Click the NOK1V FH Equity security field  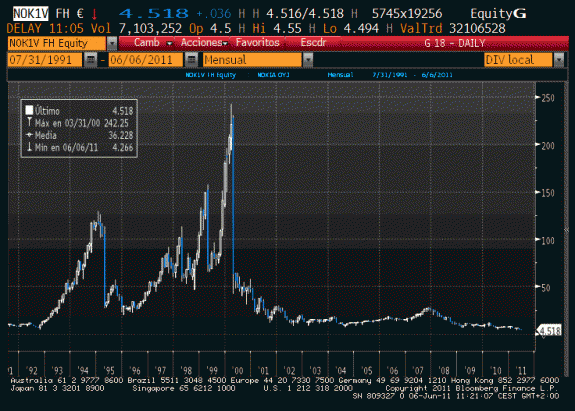[x=57, y=43]
